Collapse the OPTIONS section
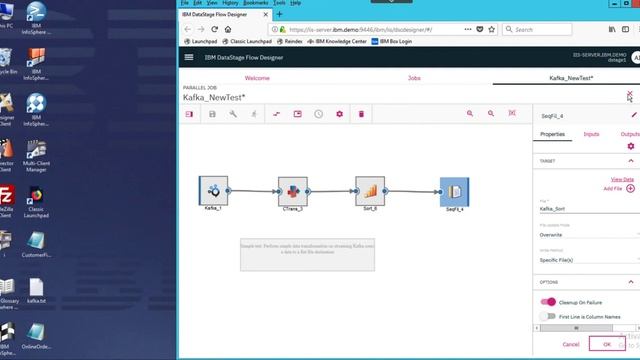 click(x=631, y=282)
